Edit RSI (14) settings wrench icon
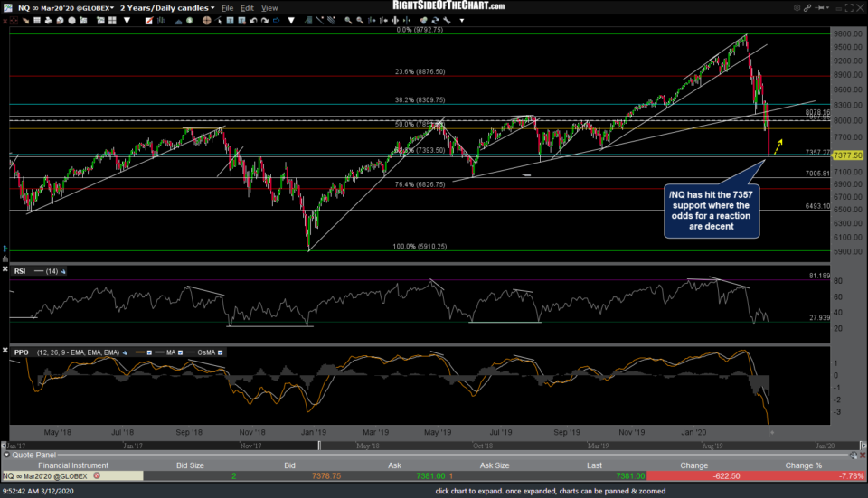The height and width of the screenshot is (498, 868). pyautogui.click(x=63, y=271)
